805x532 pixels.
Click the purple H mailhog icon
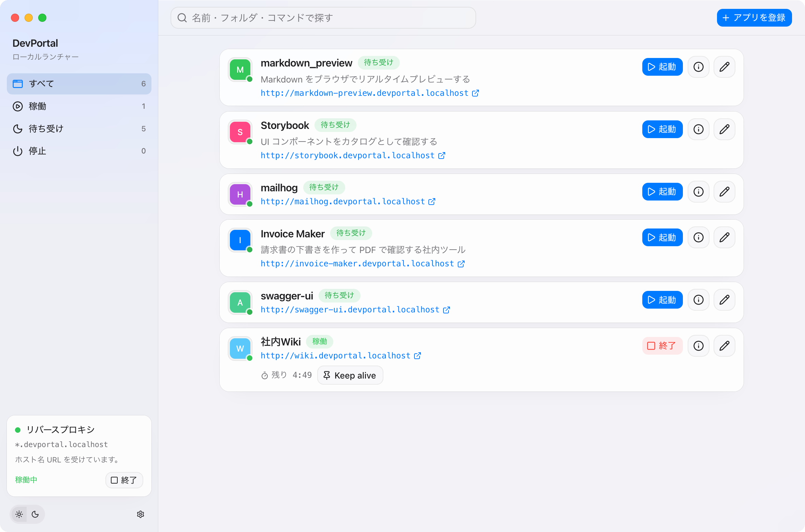[x=240, y=194]
